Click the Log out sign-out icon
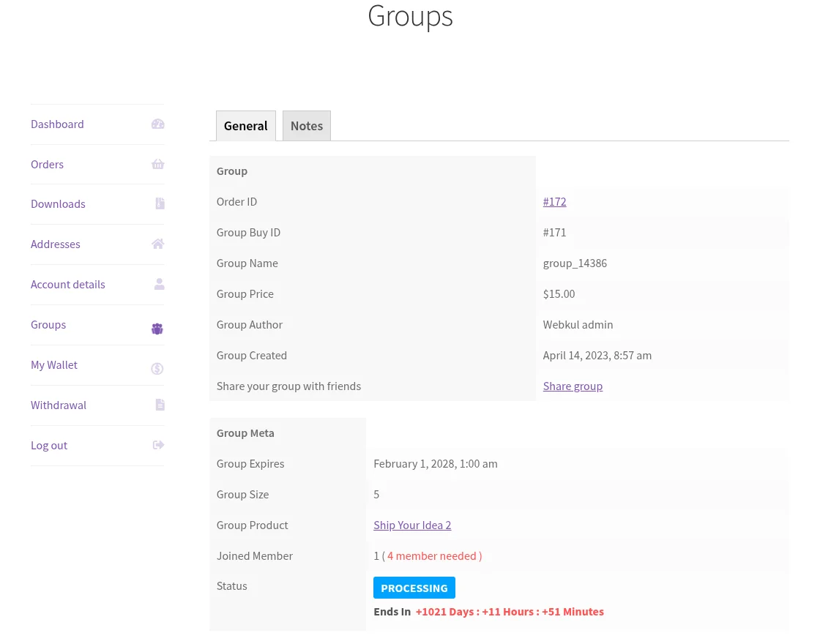Image resolution: width=820 pixels, height=644 pixels. [158, 445]
